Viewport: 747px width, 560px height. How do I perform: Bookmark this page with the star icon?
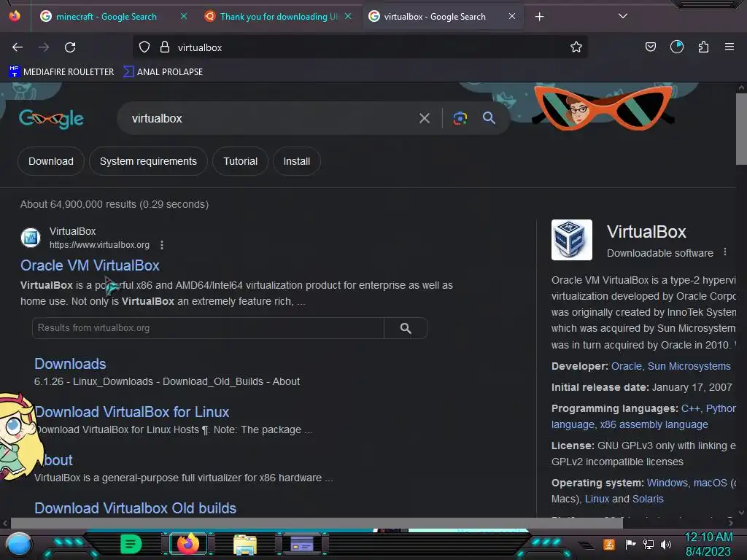(576, 47)
